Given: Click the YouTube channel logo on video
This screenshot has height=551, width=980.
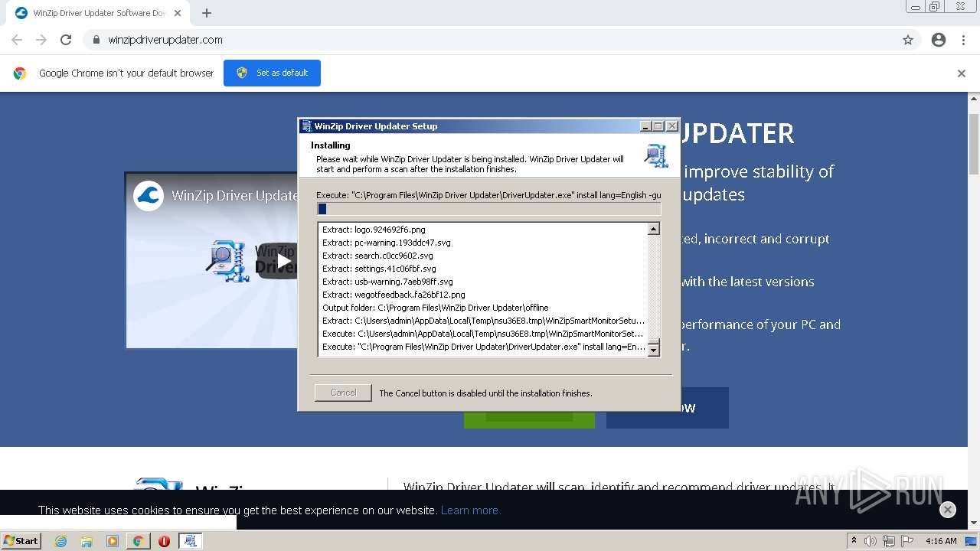Looking at the screenshot, I should pyautogui.click(x=149, y=195).
